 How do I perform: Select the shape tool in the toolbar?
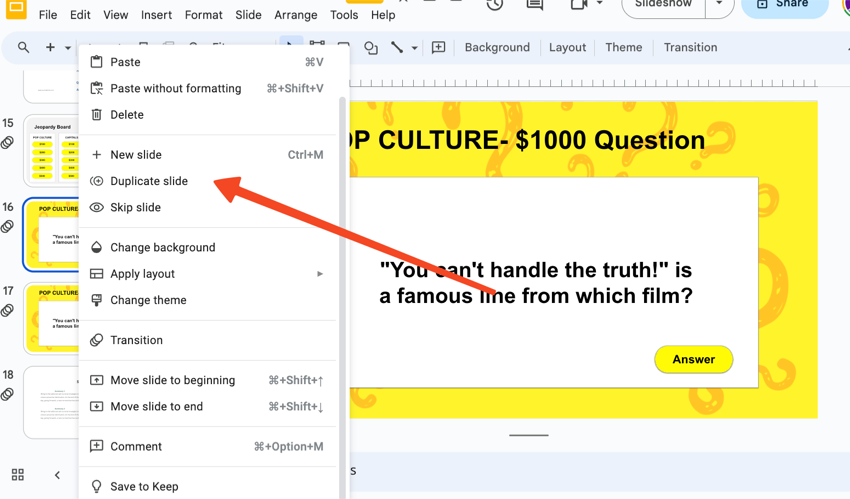(371, 48)
